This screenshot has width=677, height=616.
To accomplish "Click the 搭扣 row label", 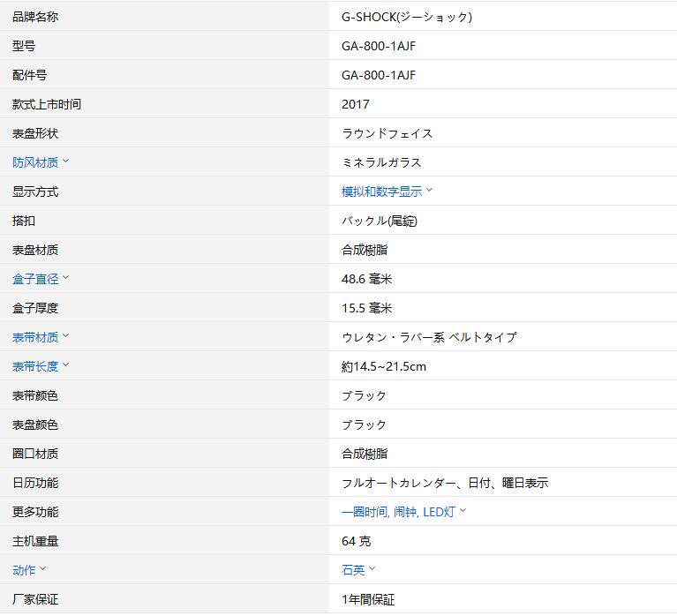I will click(x=24, y=221).
